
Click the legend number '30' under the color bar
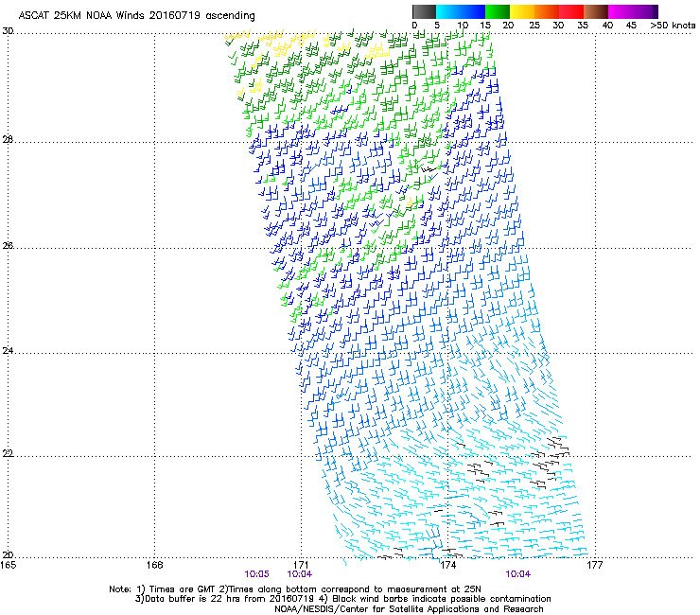coord(558,26)
